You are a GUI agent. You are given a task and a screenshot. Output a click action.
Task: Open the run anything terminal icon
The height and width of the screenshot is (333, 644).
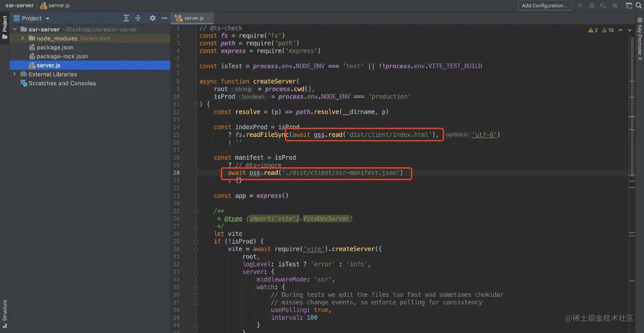pyautogui.click(x=629, y=6)
